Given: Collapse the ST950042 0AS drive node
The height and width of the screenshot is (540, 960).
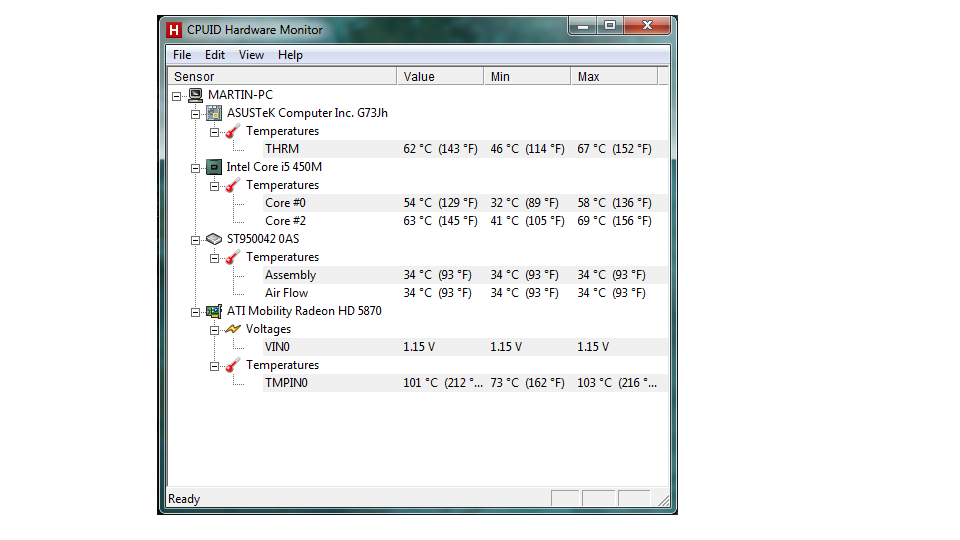Looking at the screenshot, I should point(195,240).
